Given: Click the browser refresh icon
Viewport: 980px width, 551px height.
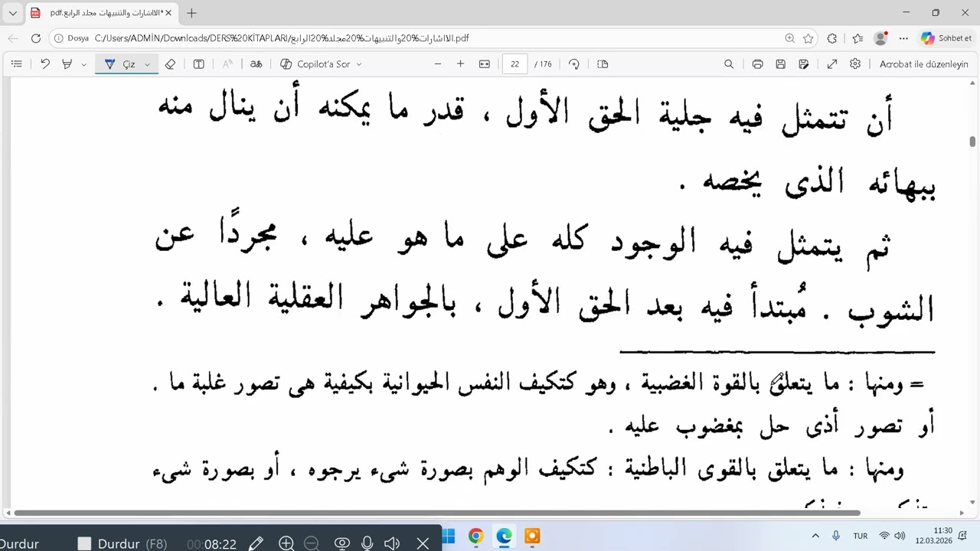Looking at the screenshot, I should pyautogui.click(x=36, y=38).
